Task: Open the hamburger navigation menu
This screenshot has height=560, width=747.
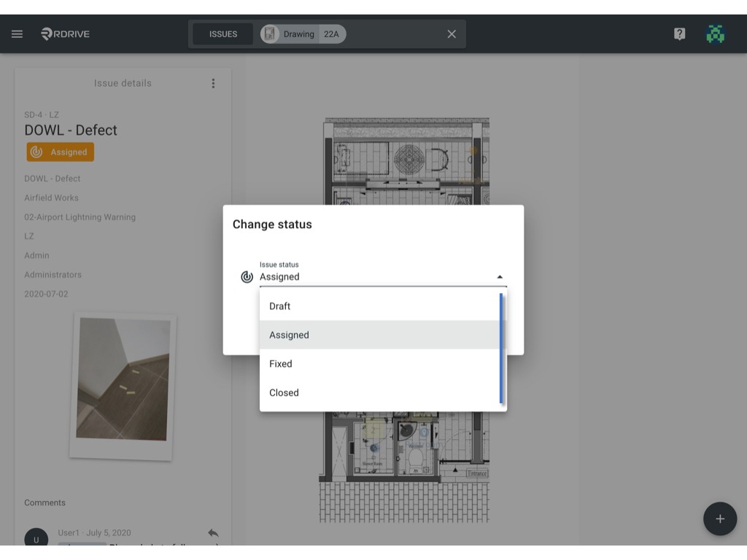Action: pyautogui.click(x=18, y=34)
